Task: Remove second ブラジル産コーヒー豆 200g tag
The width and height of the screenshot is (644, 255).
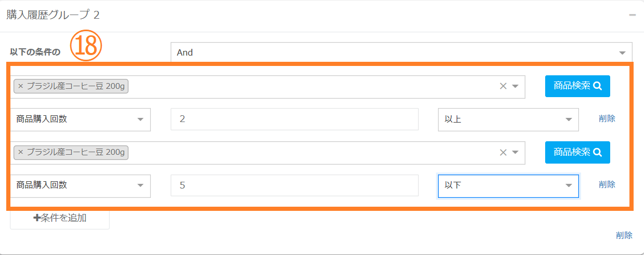Action: click(x=20, y=152)
